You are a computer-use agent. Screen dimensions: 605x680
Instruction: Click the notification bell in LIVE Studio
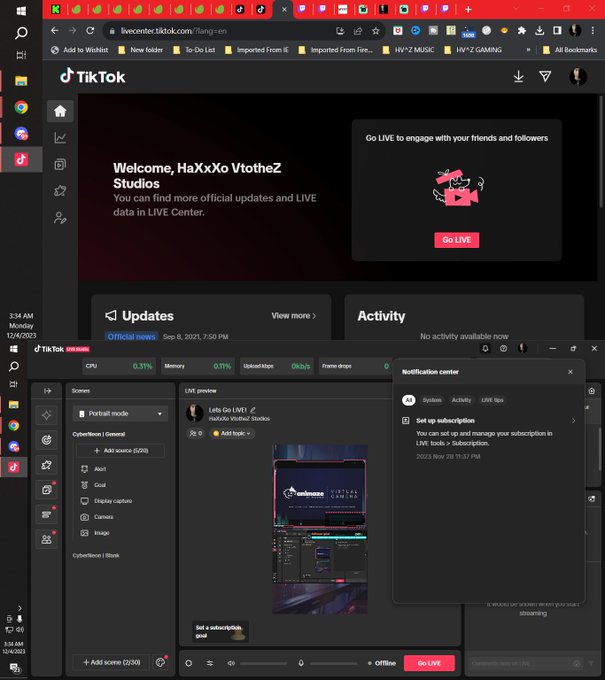pyautogui.click(x=485, y=349)
